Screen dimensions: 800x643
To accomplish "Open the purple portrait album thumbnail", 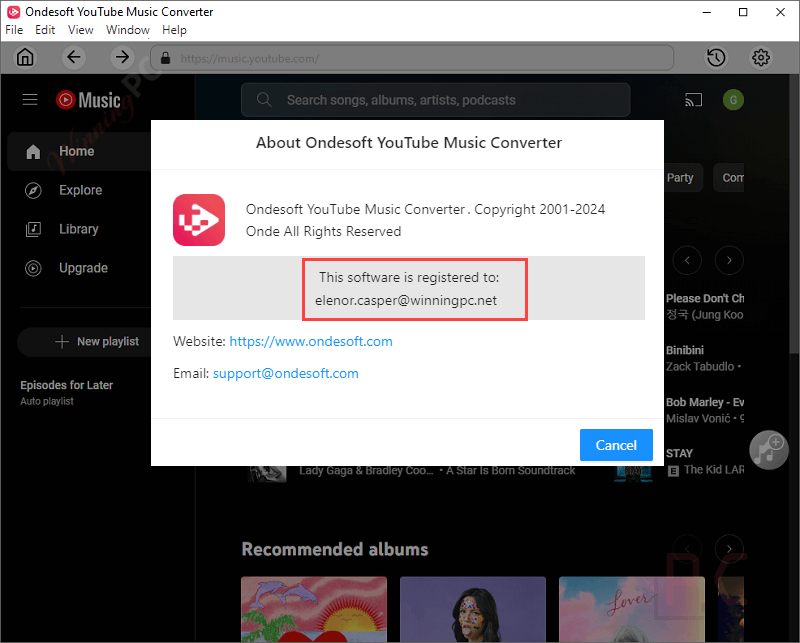I will [x=473, y=609].
